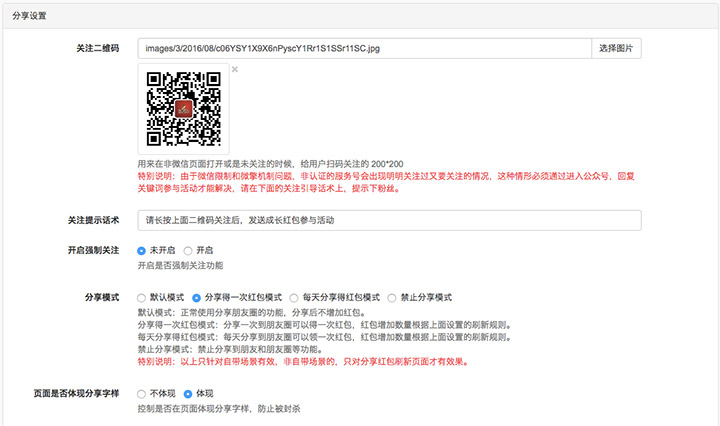The image size is (720, 426).
Task: Click the 选择图片 button
Action: coord(616,48)
